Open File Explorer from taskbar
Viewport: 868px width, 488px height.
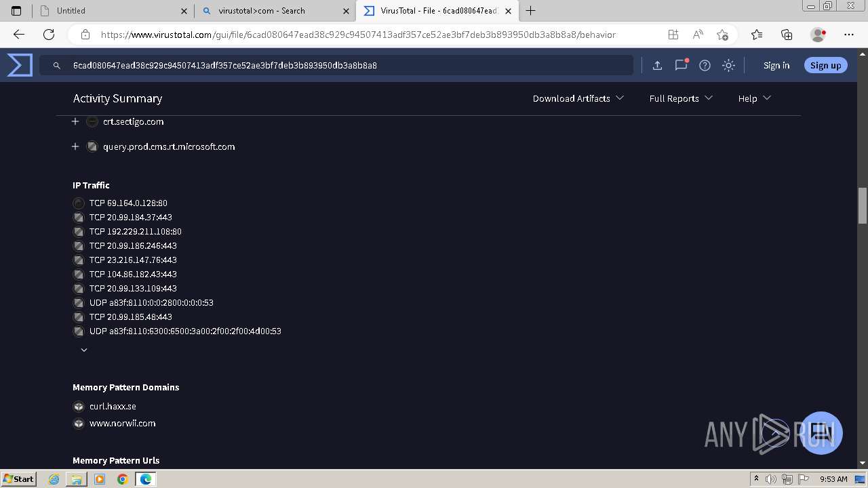tap(77, 479)
